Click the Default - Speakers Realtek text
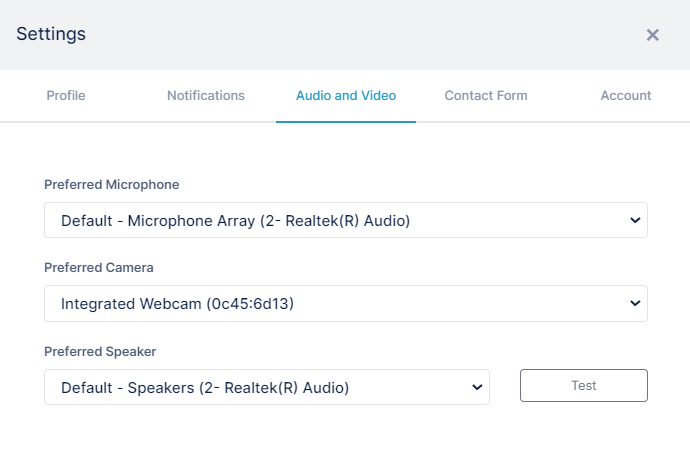690x465 pixels. click(205, 388)
